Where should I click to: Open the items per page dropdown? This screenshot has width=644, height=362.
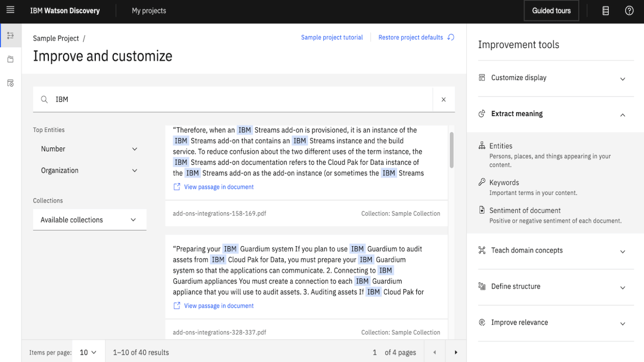88,352
